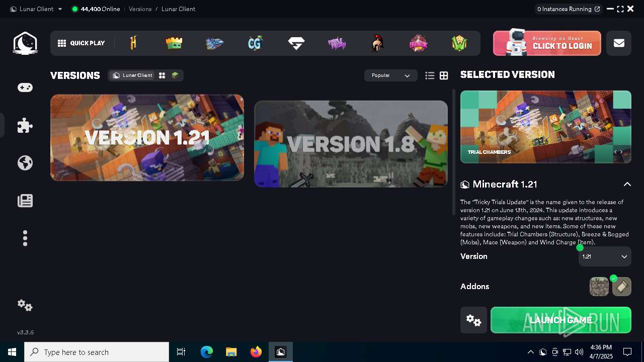Collapse the Minecraft 1.21 description
Screen dimensions: 644x362
click(x=627, y=185)
